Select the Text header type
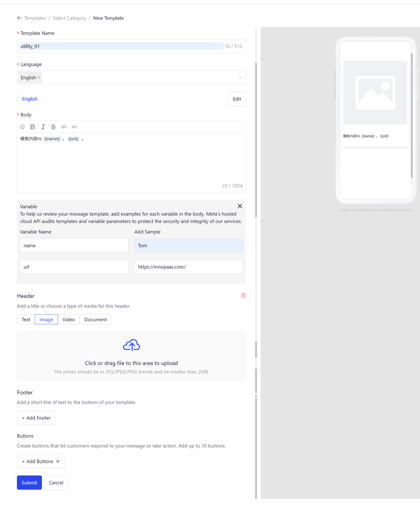The width and height of the screenshot is (420, 508). coord(26,320)
